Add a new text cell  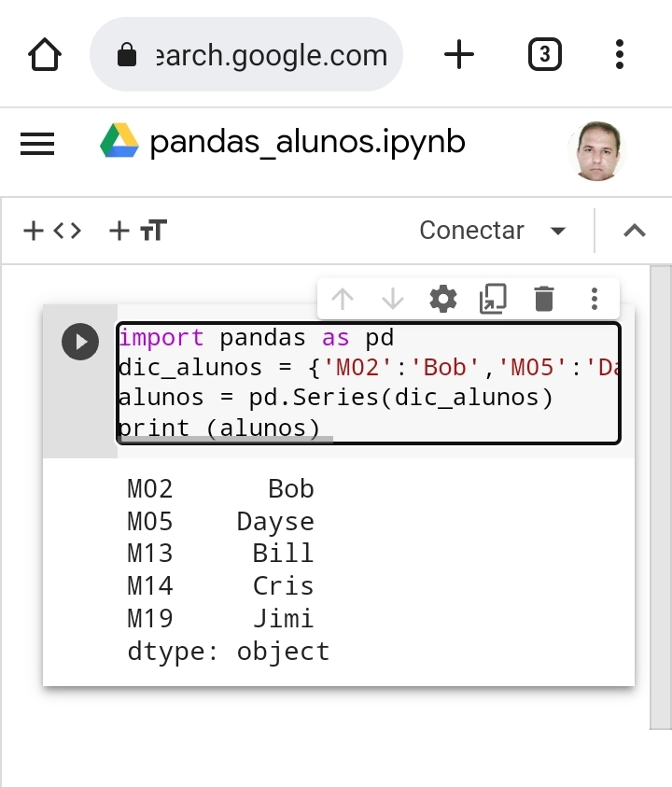click(138, 231)
